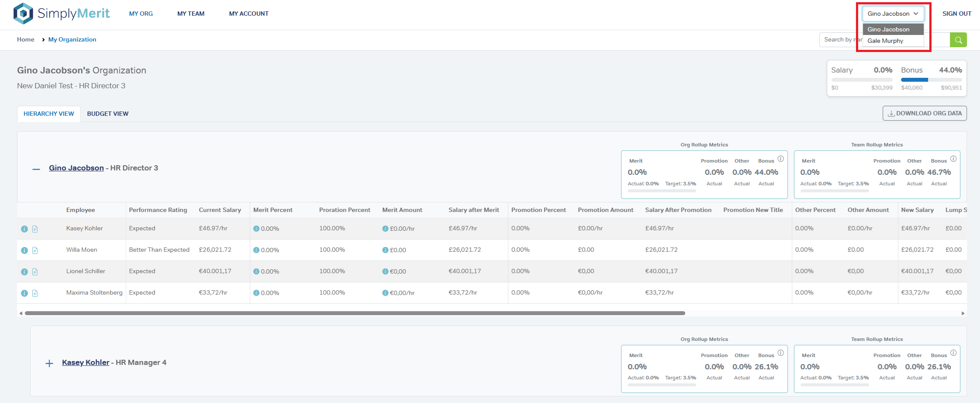
Task: Click info icon in Gino's Team Rollup Metrics
Action: 953,159
